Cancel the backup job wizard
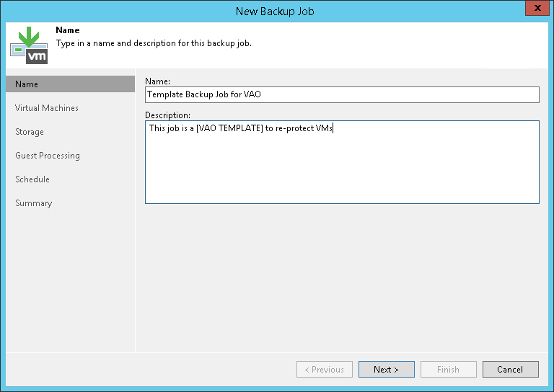 pos(510,370)
